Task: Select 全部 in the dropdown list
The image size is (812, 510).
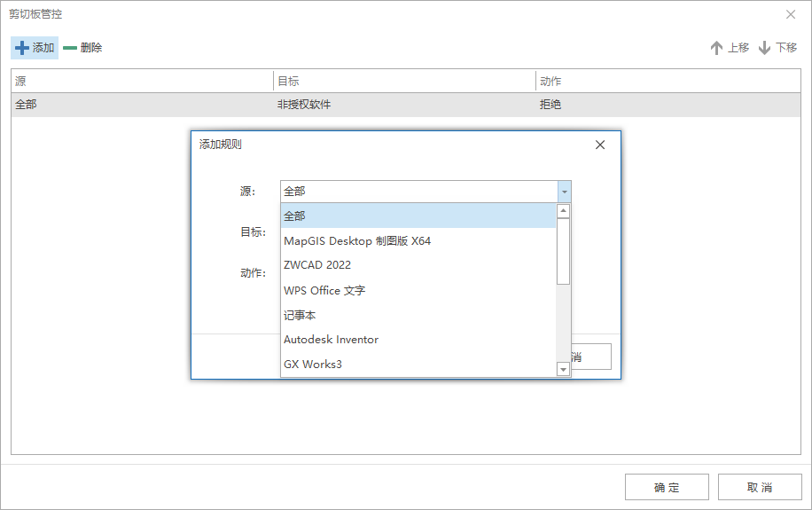Action: click(x=418, y=216)
